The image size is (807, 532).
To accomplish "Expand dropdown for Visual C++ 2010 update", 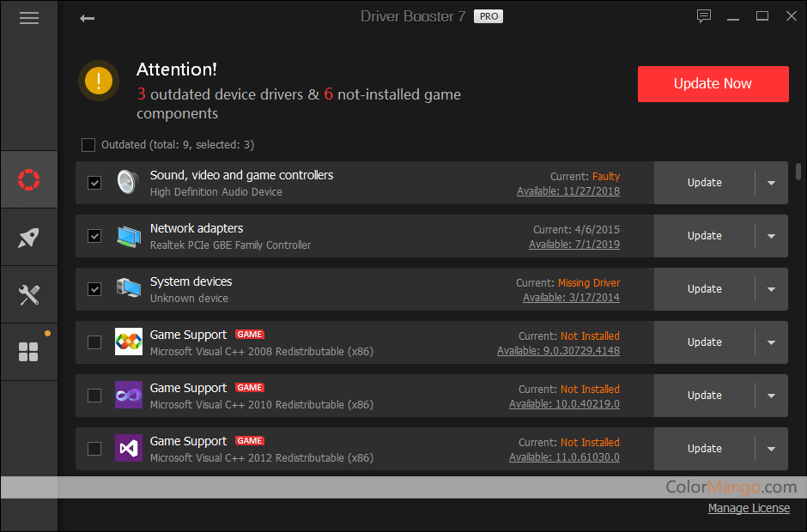I will pyautogui.click(x=771, y=396).
